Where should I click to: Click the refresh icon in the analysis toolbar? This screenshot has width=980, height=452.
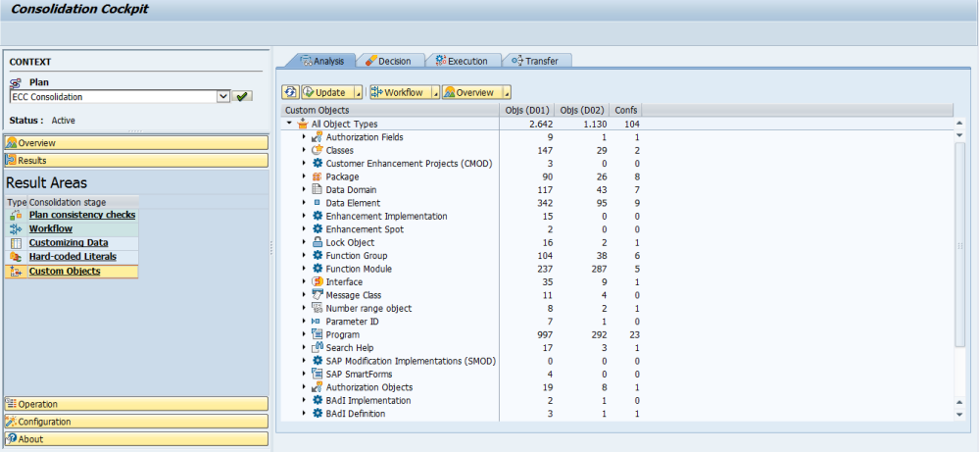click(291, 92)
